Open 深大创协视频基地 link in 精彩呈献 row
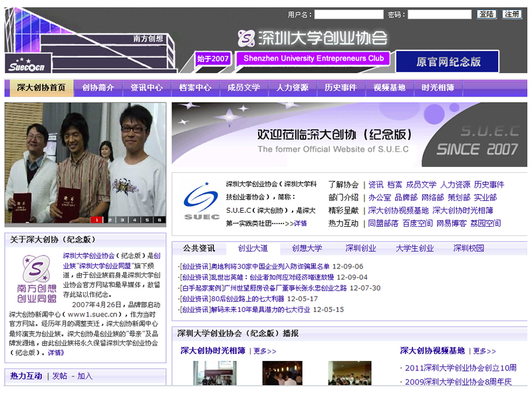532x399 pixels. [398, 210]
